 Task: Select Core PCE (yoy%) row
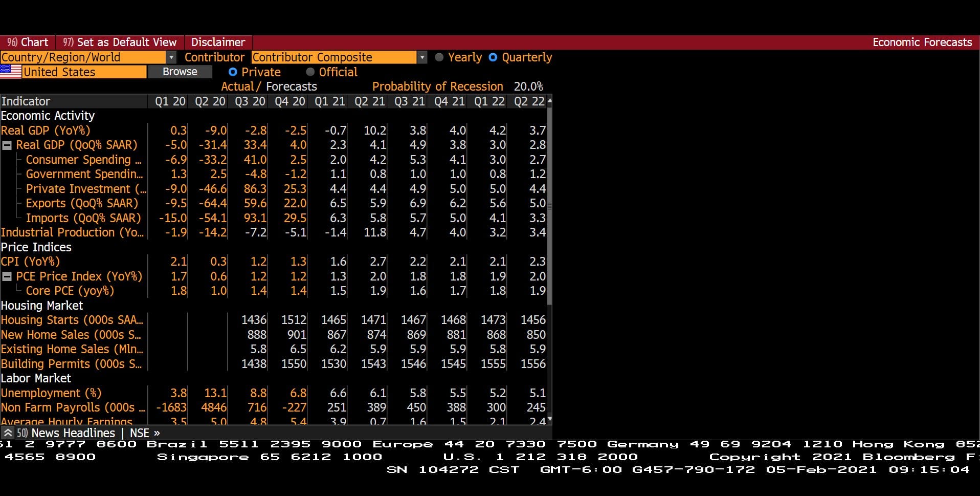(70, 291)
